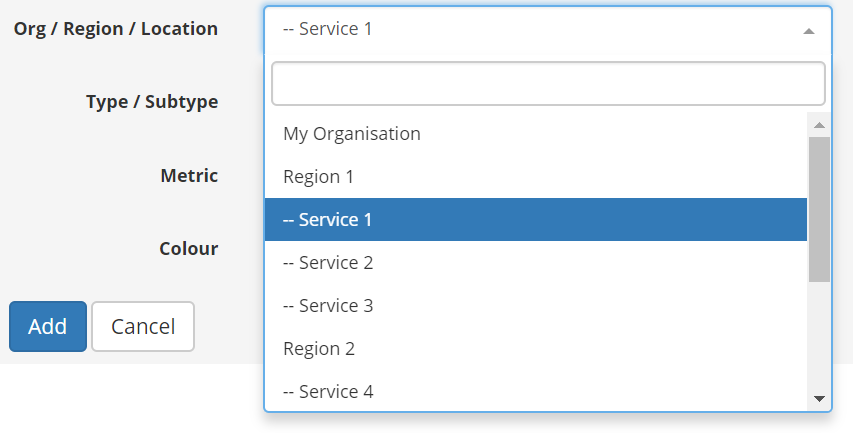
Task: Click the Colour field label
Action: (188, 248)
